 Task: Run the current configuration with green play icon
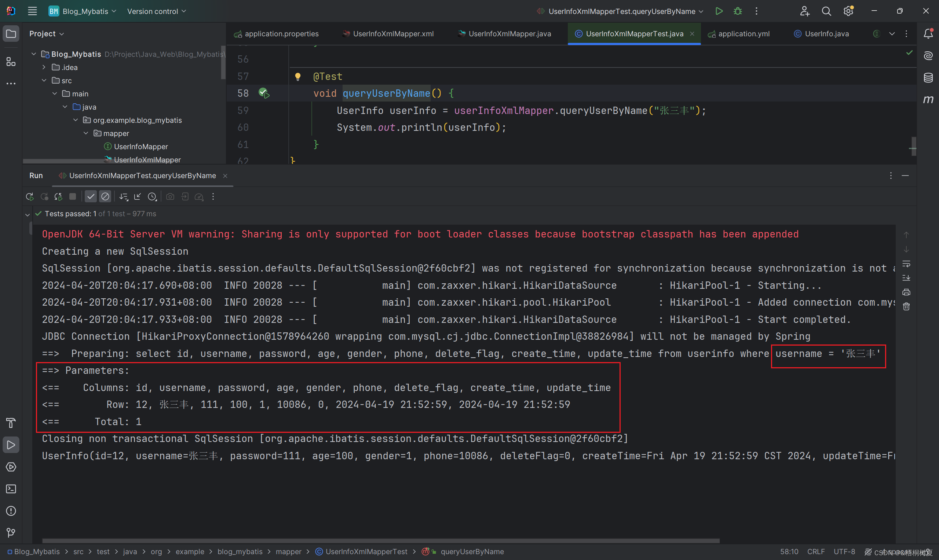tap(719, 11)
